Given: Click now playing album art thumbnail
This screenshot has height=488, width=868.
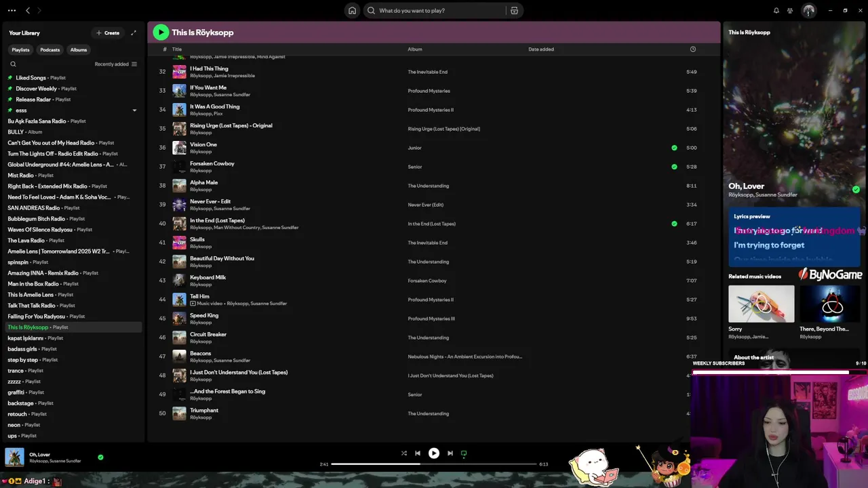Looking at the screenshot, I should [x=14, y=457].
